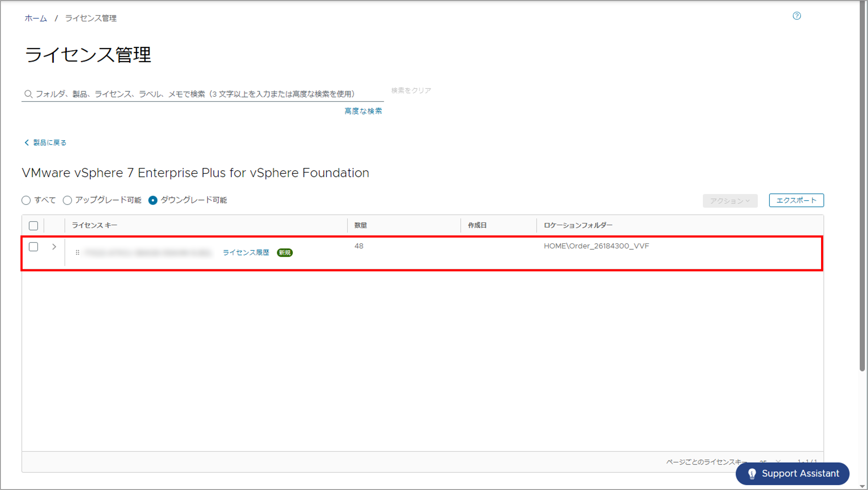868x490 pixels.
Task: Grab the drag handle beside license key
Action: point(77,252)
